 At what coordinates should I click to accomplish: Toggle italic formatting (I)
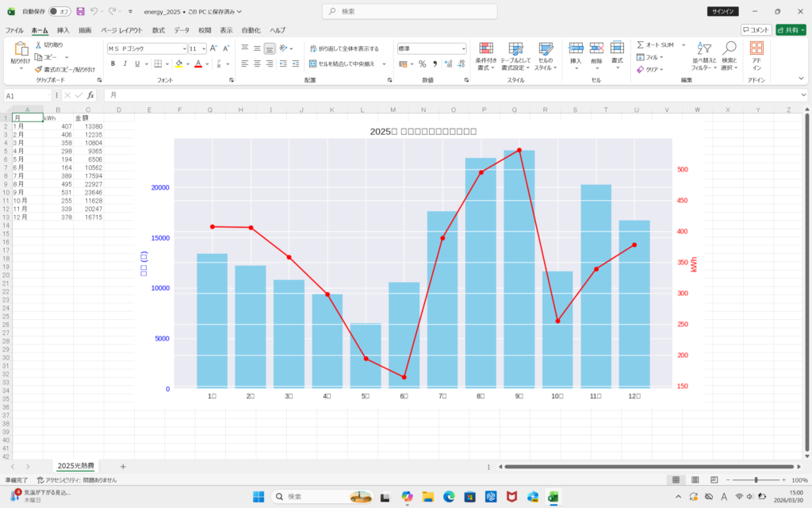click(125, 63)
